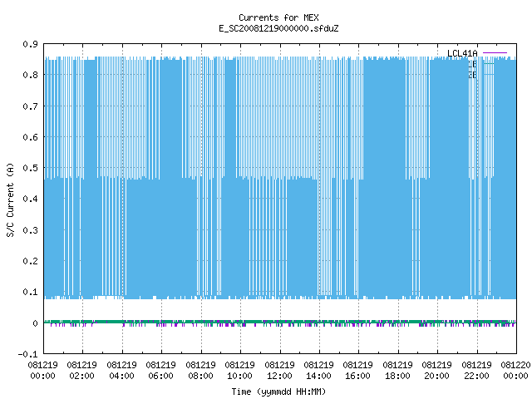Click the 0.8 y-axis tick label
The height and width of the screenshot is (399, 532).
[x=30, y=75]
